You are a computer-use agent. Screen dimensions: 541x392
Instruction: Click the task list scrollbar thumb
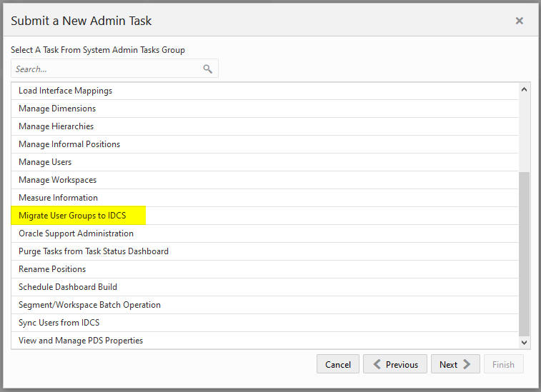pos(524,253)
